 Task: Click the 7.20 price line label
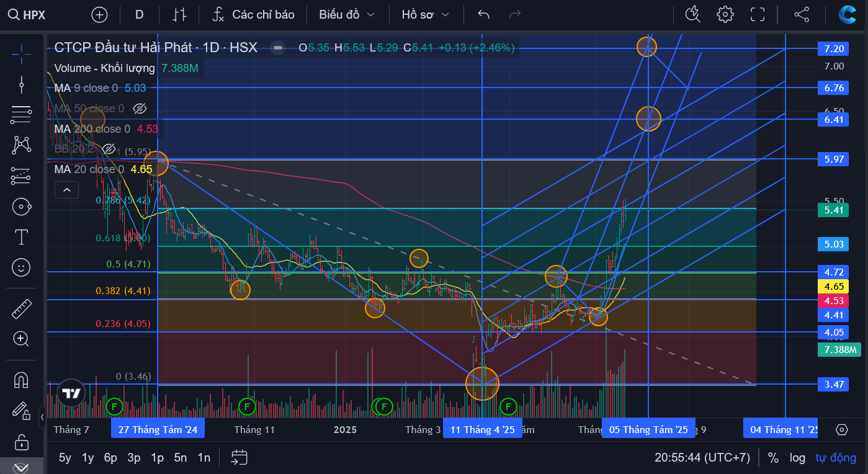(x=834, y=48)
